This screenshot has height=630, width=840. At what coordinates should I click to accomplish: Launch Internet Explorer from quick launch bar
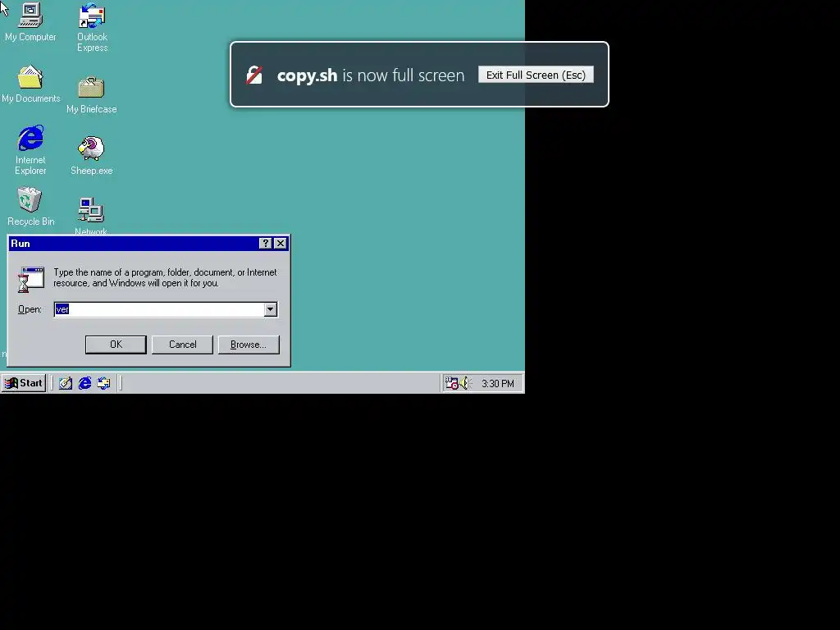coord(84,383)
